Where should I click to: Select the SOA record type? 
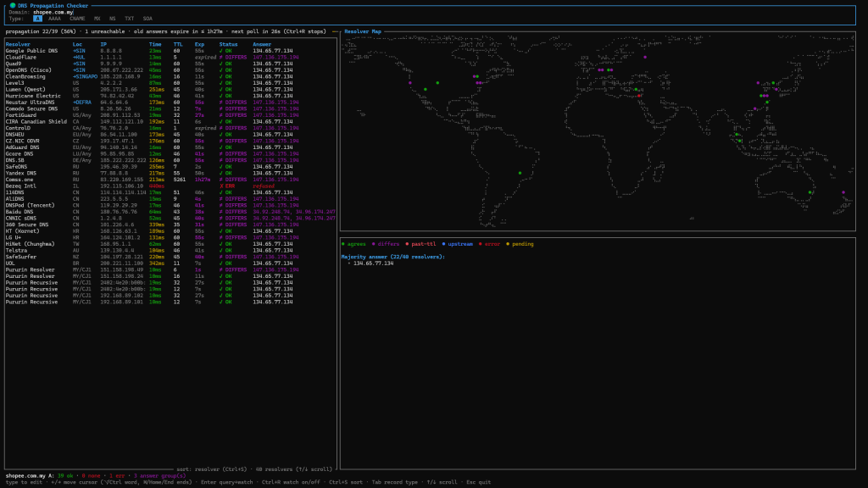coord(147,19)
